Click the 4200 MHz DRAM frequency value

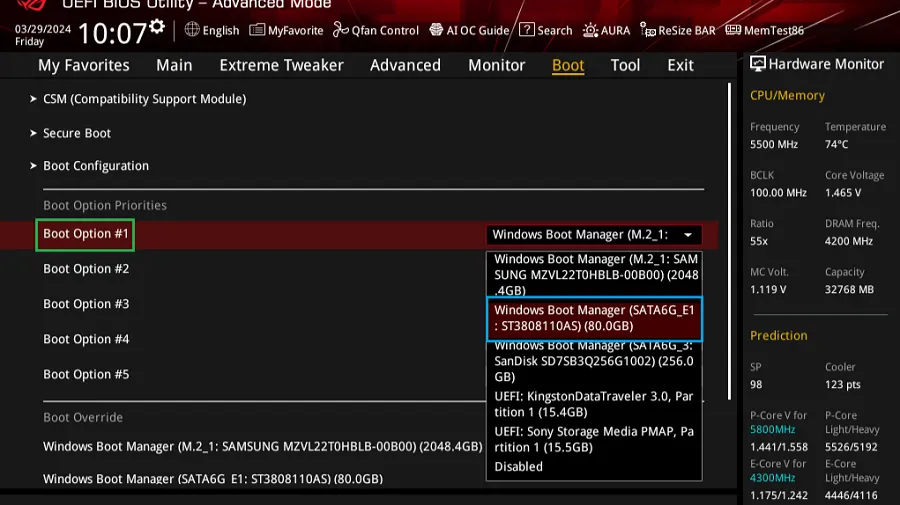pos(848,241)
